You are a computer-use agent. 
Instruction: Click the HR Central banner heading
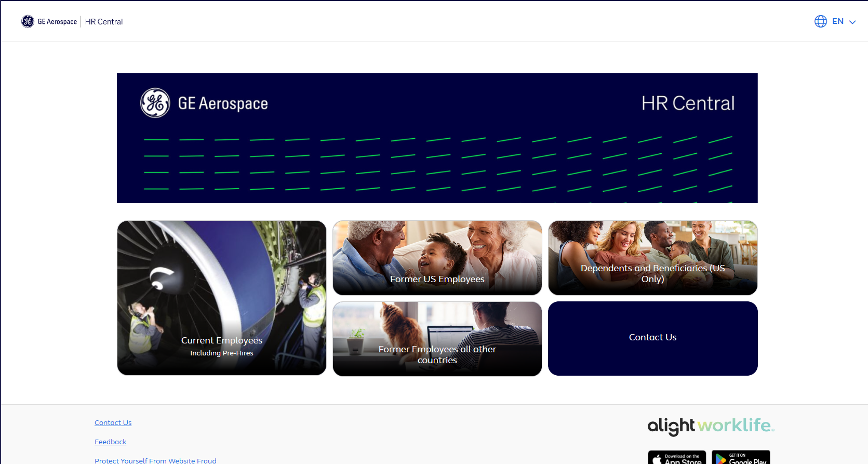(687, 103)
